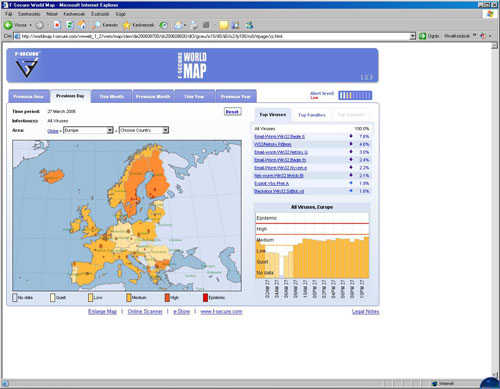Click the Medium legend color swatch
500x389 pixels.
point(129,298)
